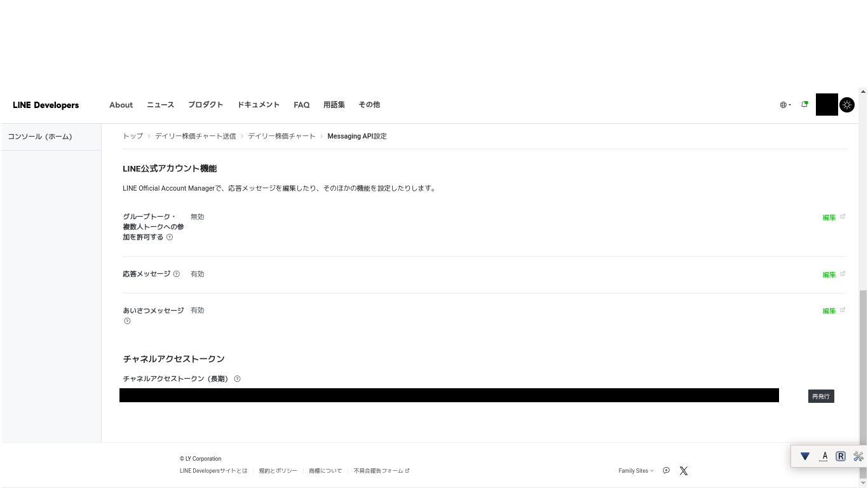Go to トップ breadcrumb

coord(133,136)
